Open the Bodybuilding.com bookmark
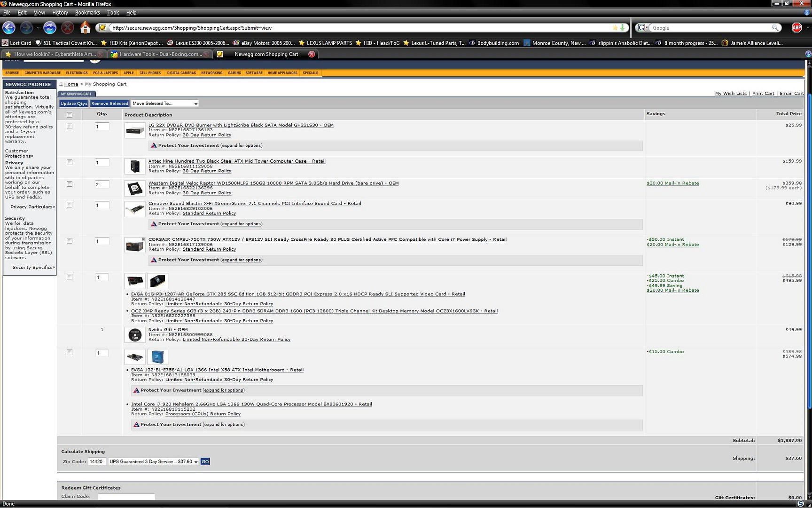The image size is (812, 508). [494, 43]
